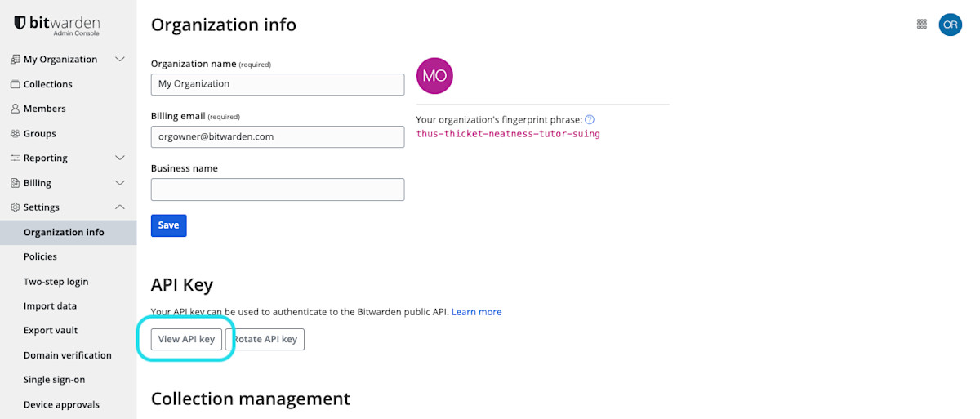The image size is (980, 419).
Task: Click the View API key button
Action: tap(186, 339)
